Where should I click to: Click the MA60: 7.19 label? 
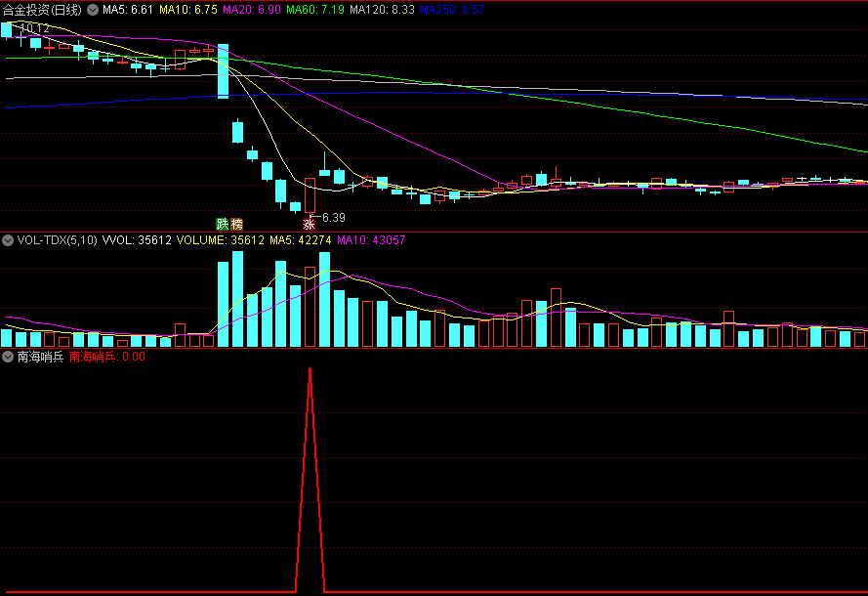(x=315, y=10)
